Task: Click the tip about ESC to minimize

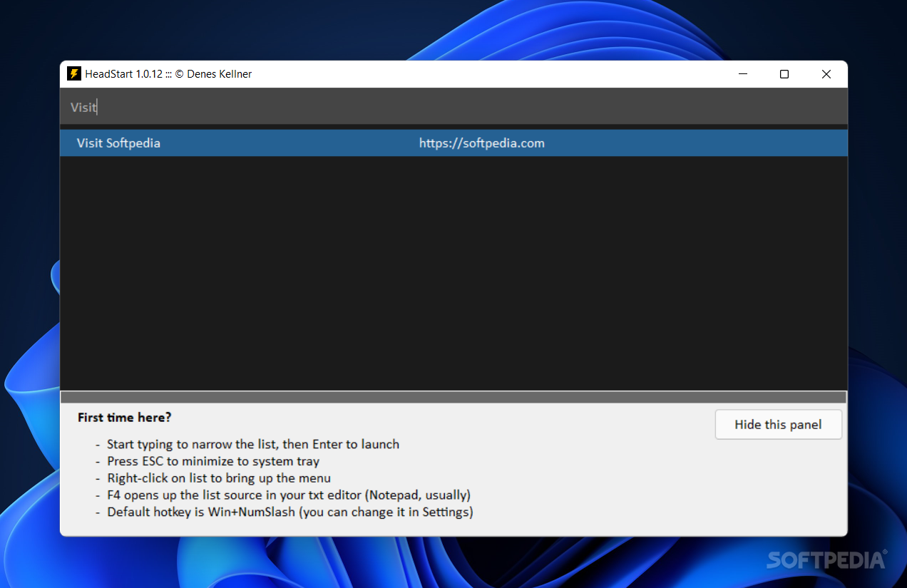Action: [x=213, y=461]
